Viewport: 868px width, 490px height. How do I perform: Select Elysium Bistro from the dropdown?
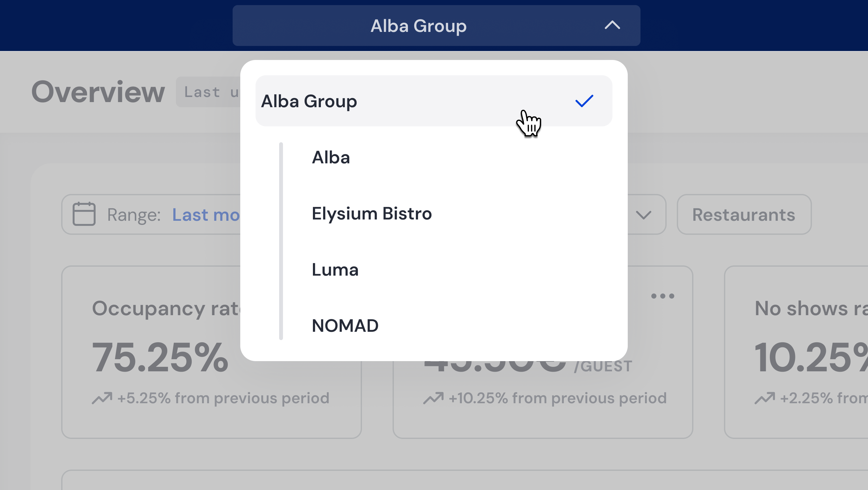tap(372, 213)
